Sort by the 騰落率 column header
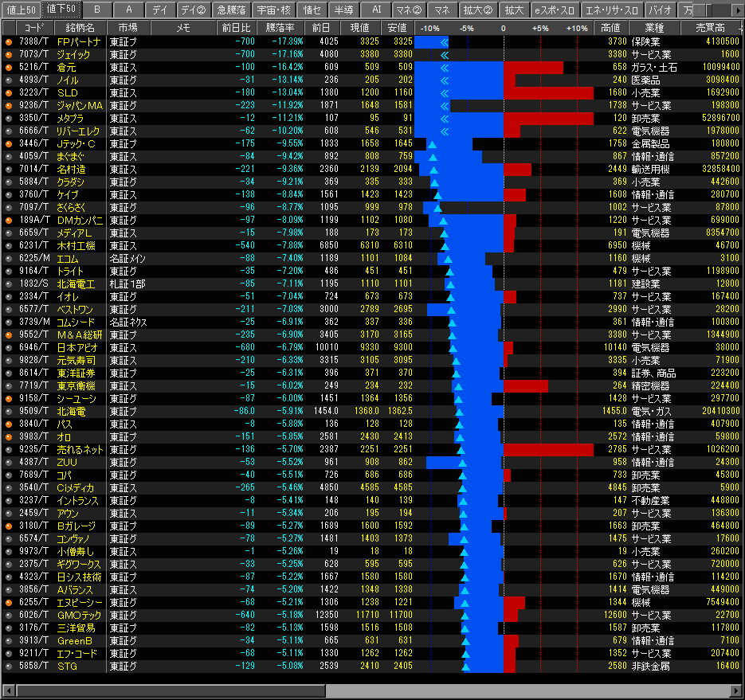This screenshot has height=700, width=745. 280,28
